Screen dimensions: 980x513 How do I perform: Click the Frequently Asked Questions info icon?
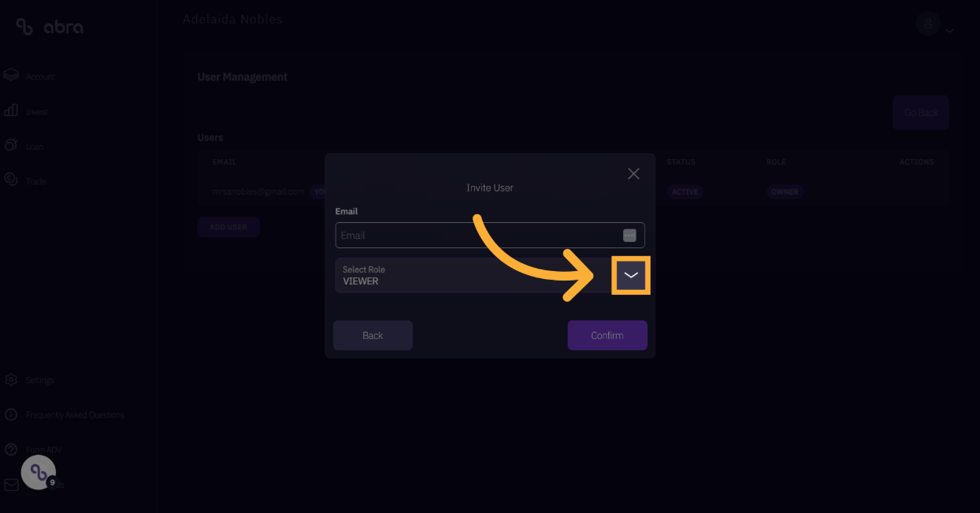click(x=11, y=414)
